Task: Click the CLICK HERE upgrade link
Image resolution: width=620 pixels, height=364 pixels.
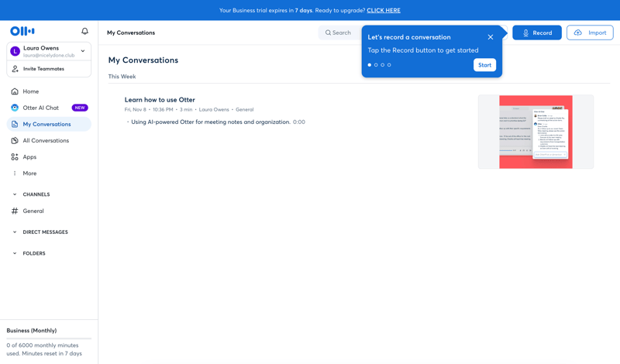Action: pos(384,10)
